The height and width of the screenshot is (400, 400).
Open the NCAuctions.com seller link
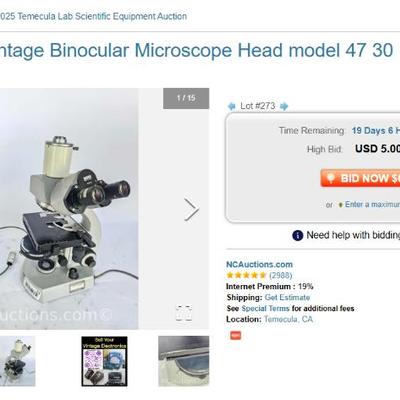259,264
